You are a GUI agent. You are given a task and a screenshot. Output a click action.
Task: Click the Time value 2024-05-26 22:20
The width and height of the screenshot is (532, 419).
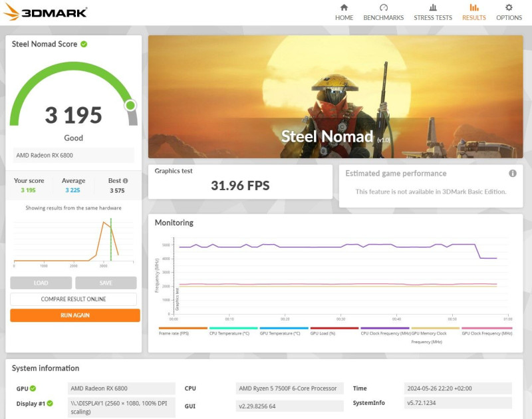[458, 388]
